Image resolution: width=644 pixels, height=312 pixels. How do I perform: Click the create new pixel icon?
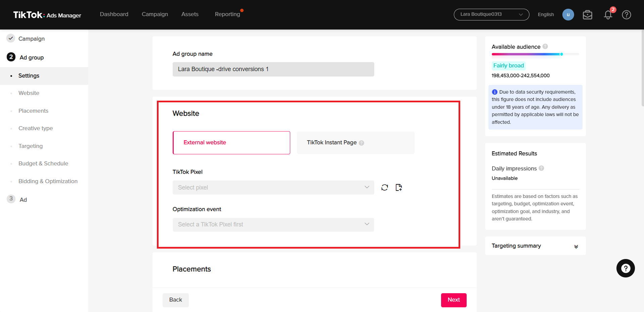(x=399, y=187)
